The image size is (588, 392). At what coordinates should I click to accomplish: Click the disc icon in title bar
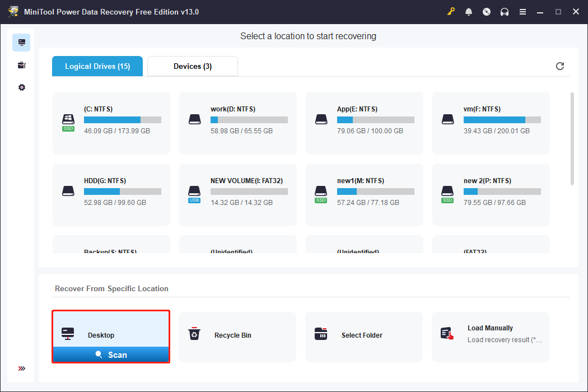tap(487, 12)
